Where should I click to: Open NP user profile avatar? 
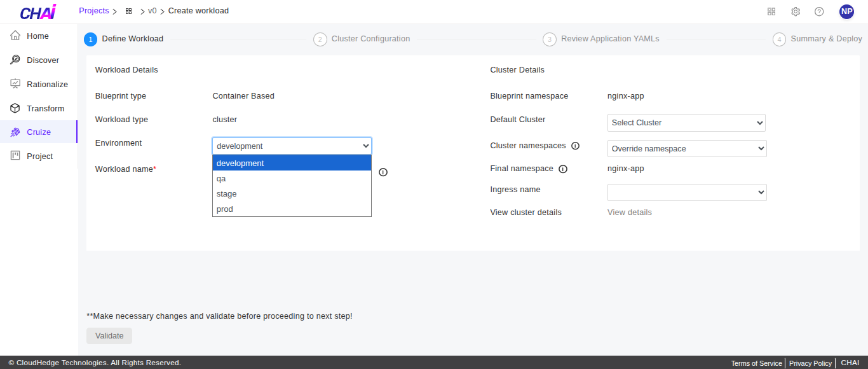pos(846,11)
